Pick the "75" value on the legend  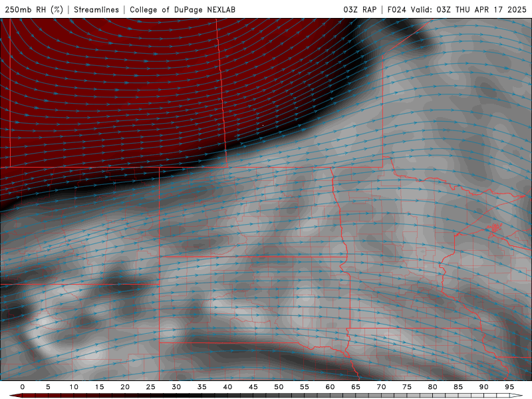pyautogui.click(x=407, y=387)
